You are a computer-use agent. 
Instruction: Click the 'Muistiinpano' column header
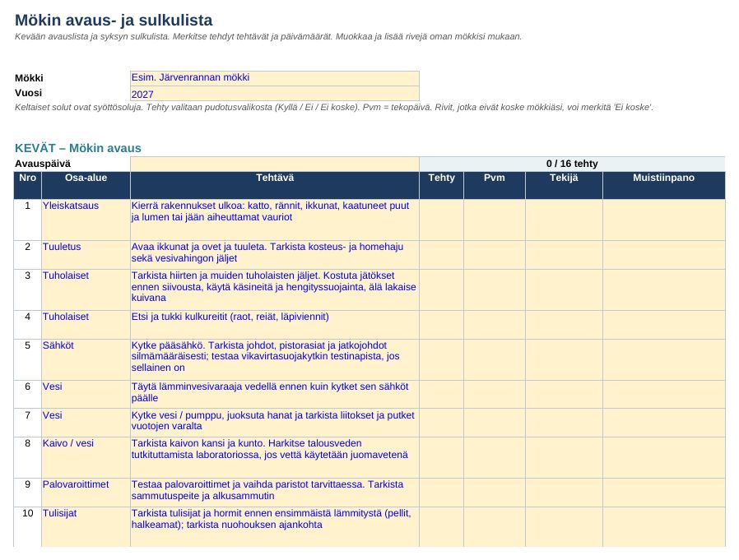click(x=663, y=185)
